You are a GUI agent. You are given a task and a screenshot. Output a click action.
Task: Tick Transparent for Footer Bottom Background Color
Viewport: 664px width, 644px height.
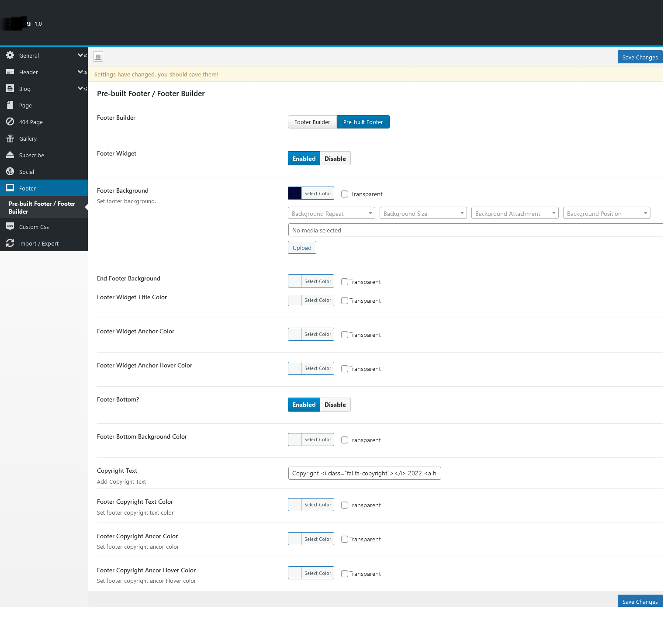tap(345, 440)
